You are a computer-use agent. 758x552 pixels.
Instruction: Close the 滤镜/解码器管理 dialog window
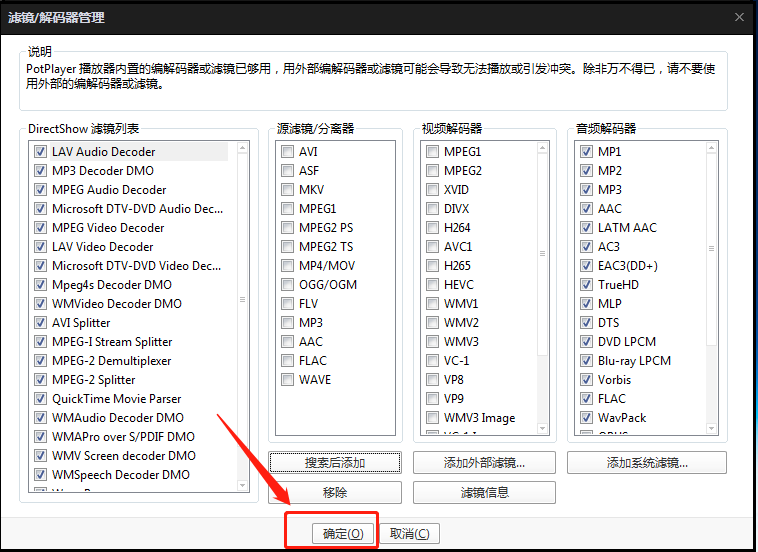pos(739,17)
